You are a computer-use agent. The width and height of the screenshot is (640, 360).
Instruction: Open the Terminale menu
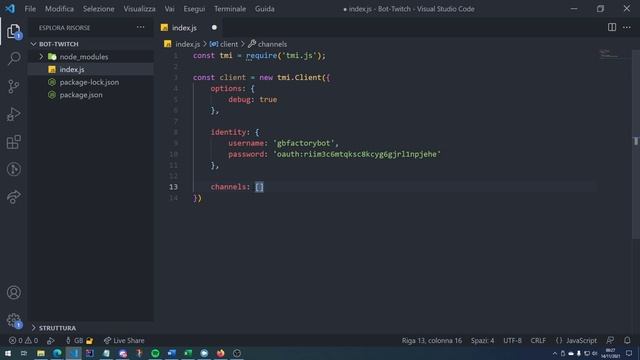pyautogui.click(x=230, y=9)
